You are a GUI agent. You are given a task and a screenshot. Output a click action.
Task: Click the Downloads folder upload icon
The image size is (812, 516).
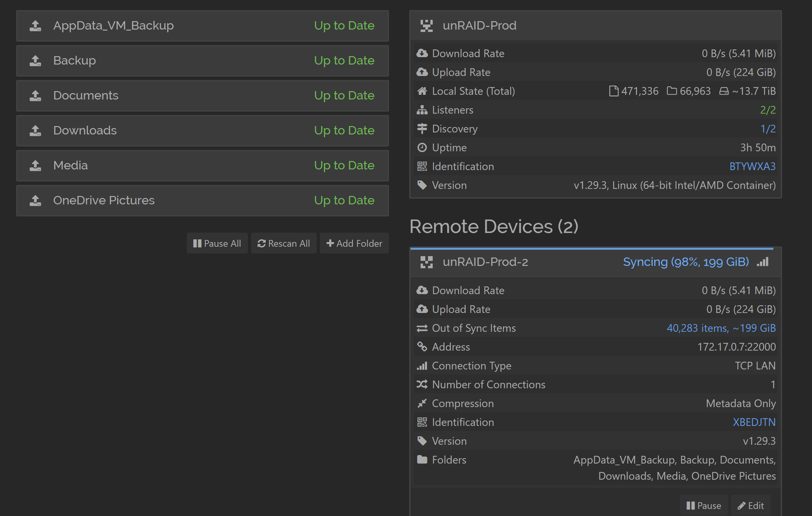point(35,131)
